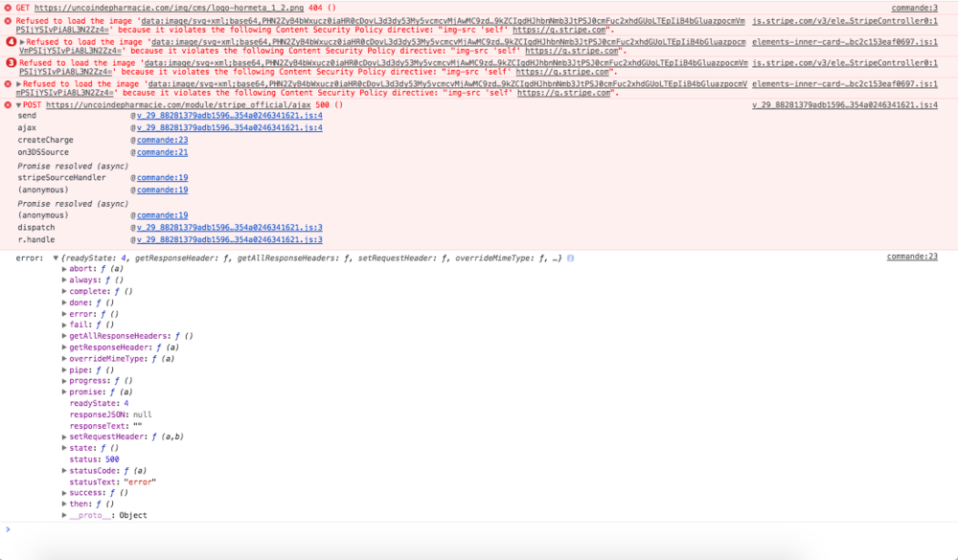Expand the abort property of the error object
The image size is (958, 560).
point(65,268)
